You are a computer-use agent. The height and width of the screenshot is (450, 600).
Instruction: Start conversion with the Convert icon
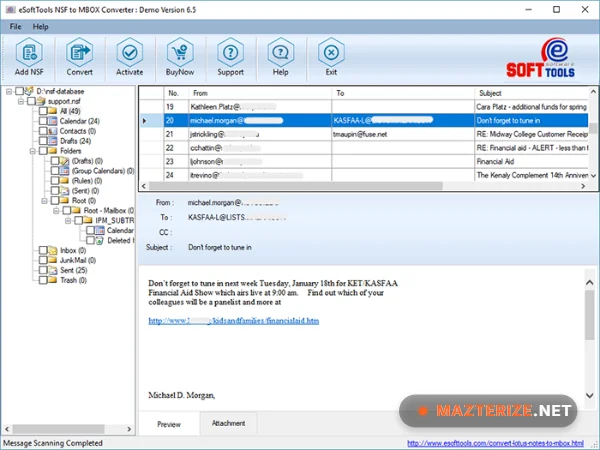(79, 52)
